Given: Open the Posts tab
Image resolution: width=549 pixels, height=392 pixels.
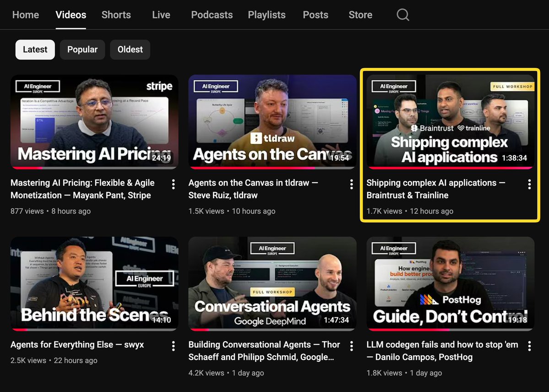Looking at the screenshot, I should coord(315,15).
